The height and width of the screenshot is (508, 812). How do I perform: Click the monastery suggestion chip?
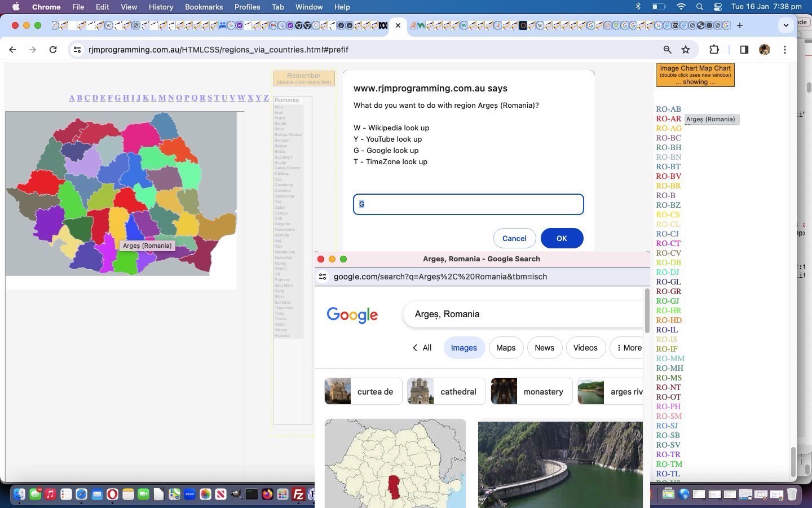[532, 392]
